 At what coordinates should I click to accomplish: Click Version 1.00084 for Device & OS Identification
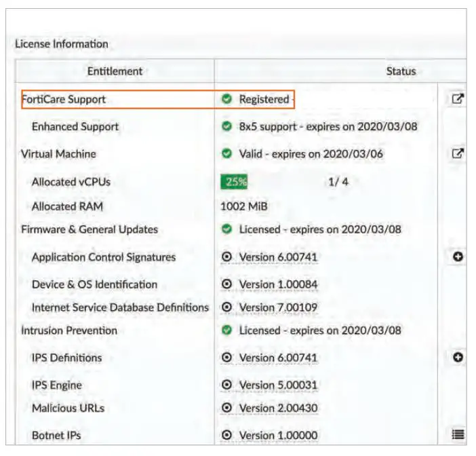[x=278, y=284]
